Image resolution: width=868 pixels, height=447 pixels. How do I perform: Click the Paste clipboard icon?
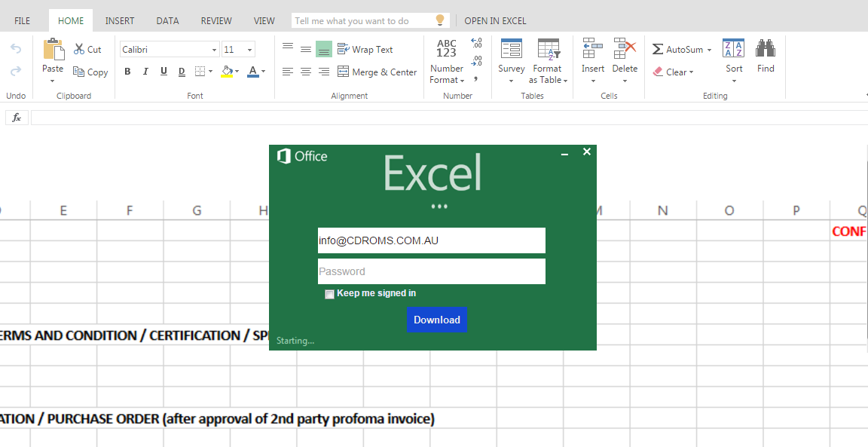coord(53,49)
